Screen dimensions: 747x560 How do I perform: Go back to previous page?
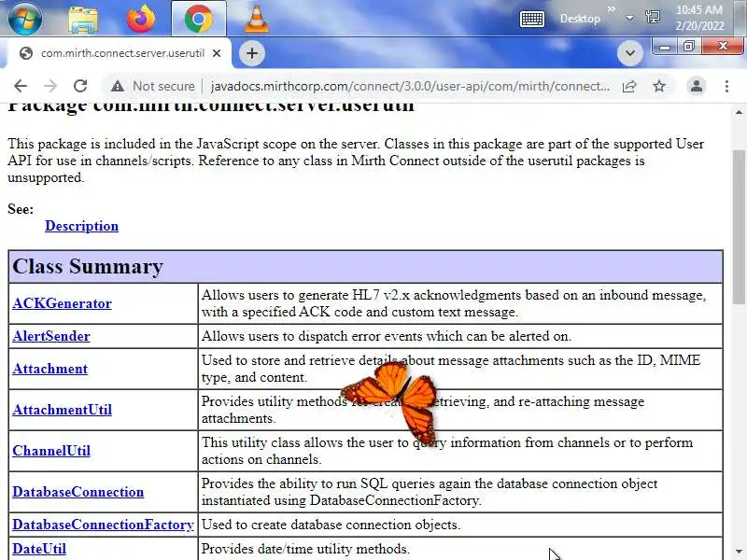click(21, 86)
